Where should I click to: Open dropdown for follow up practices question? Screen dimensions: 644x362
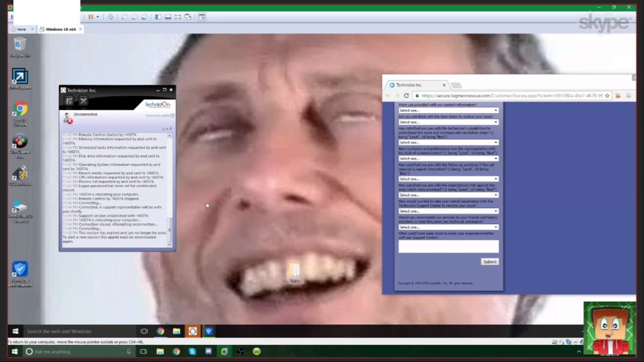tap(448, 179)
